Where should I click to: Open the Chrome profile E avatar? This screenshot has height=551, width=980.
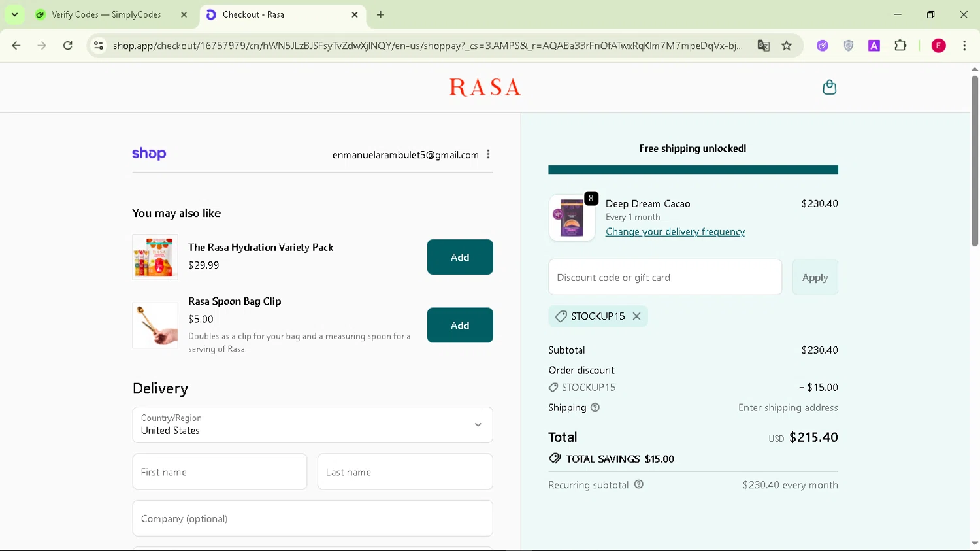pos(938,46)
